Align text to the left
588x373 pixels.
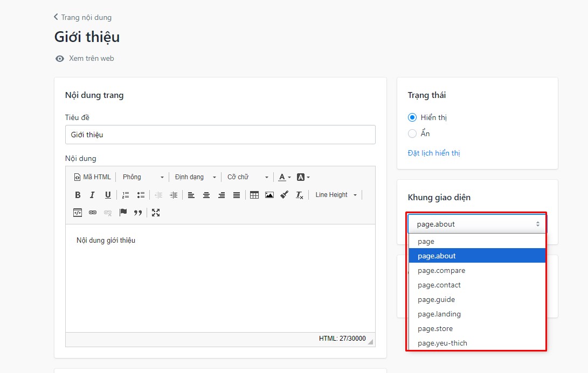[191, 195]
